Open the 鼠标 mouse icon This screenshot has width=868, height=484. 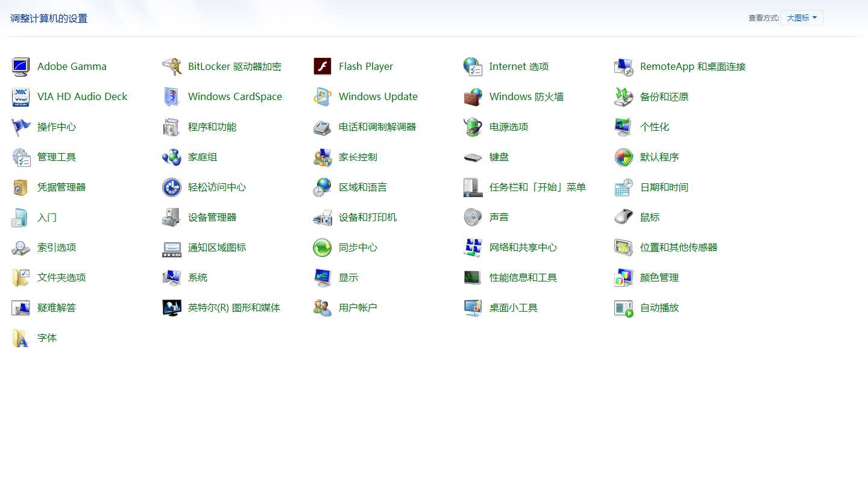coord(624,217)
